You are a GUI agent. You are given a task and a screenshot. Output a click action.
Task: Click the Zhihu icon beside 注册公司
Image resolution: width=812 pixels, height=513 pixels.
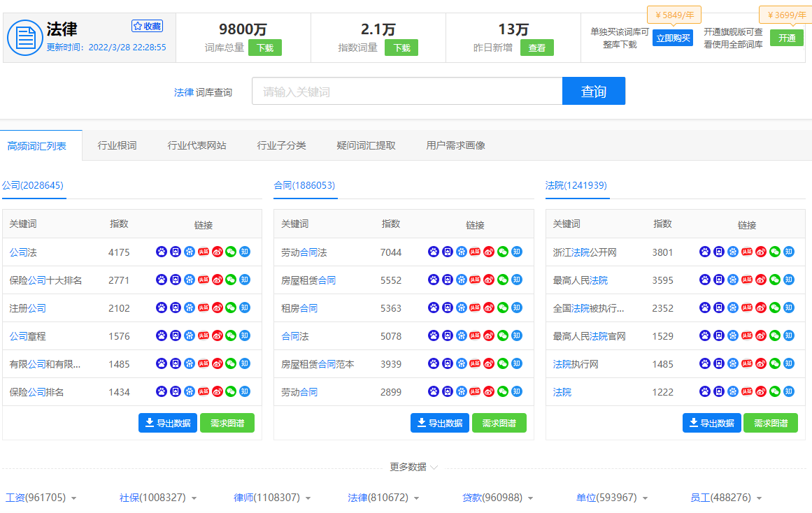(243, 308)
